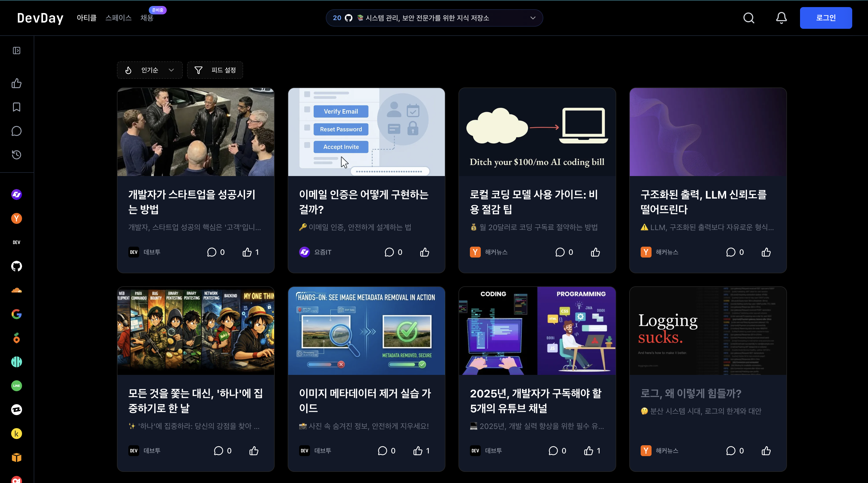Select GitHub source icon in sidebar
Viewport: 868px width, 483px height.
(17, 266)
